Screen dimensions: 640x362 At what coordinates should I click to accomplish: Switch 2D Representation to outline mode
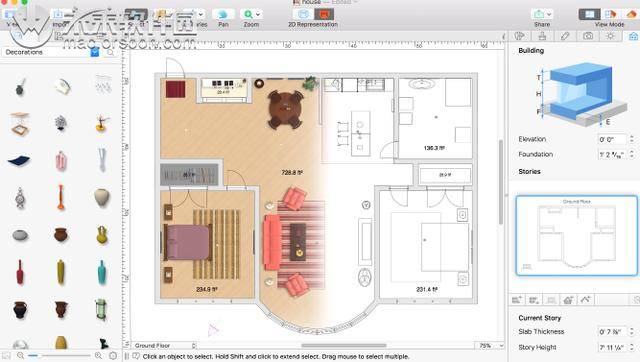click(x=303, y=14)
